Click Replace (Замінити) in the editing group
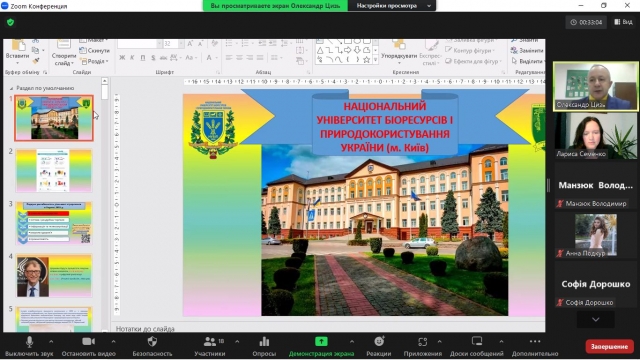 [527, 51]
